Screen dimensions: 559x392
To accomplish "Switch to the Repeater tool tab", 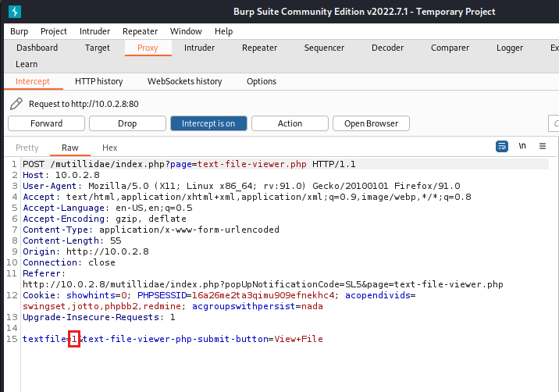I will pos(259,48).
